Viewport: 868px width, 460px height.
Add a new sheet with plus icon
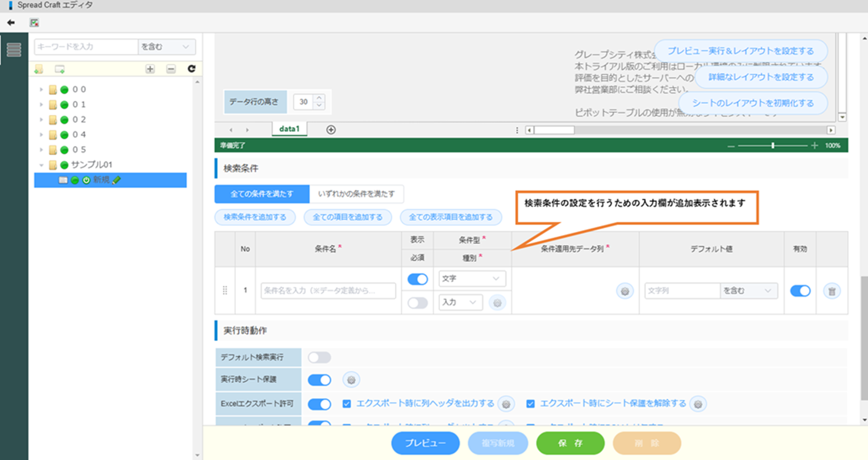pos(331,130)
